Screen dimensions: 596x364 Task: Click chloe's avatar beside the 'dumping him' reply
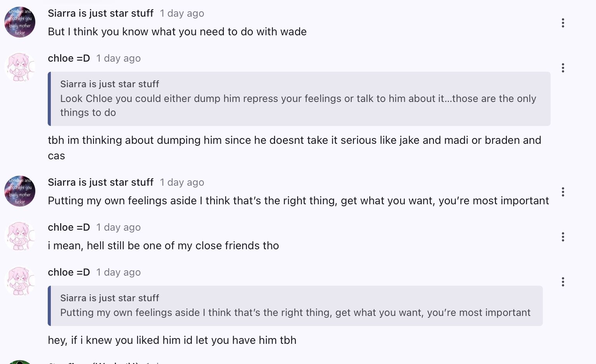coord(20,67)
